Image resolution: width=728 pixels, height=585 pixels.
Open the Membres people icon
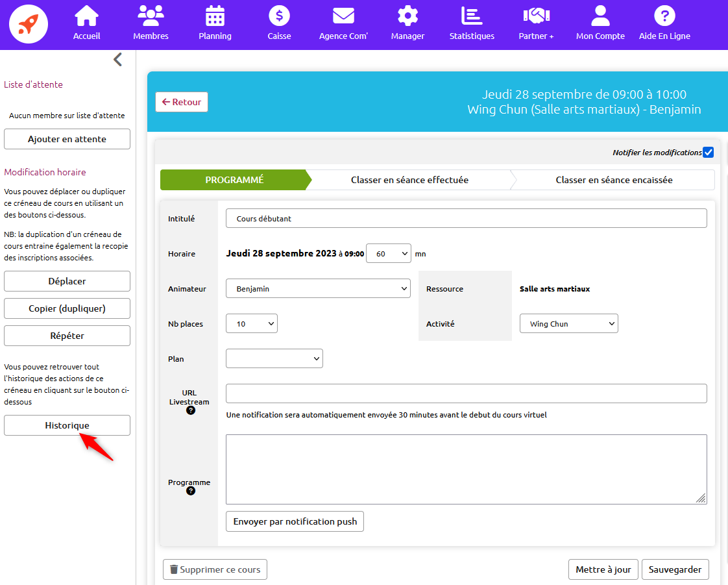pyautogui.click(x=151, y=16)
